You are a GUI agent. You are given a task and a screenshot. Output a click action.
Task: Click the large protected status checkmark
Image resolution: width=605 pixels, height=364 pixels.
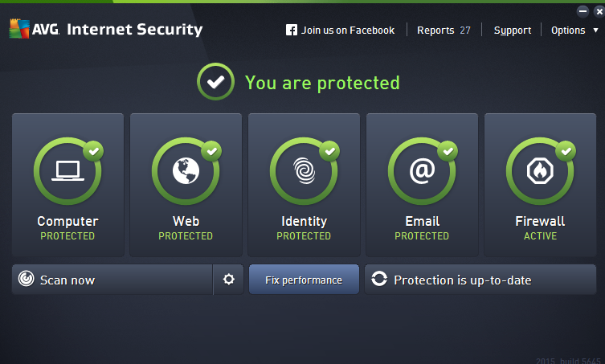pos(215,83)
